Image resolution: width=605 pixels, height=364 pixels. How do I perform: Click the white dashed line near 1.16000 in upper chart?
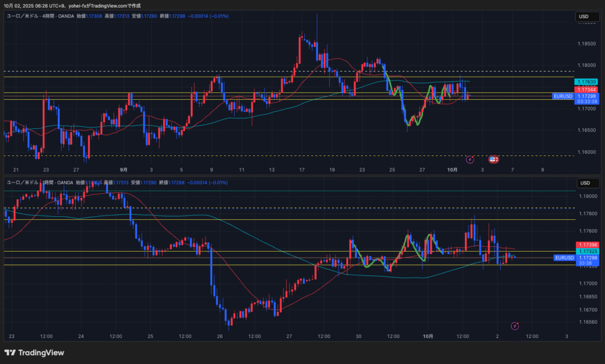[236, 156]
